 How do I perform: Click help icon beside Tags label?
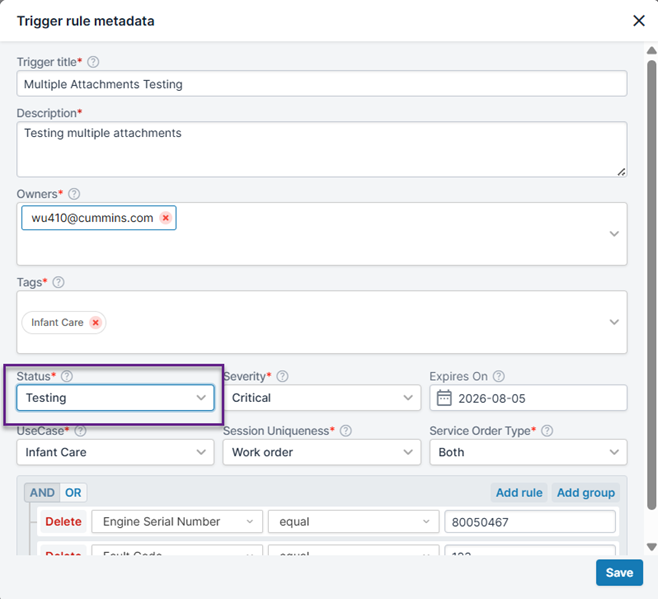click(58, 282)
